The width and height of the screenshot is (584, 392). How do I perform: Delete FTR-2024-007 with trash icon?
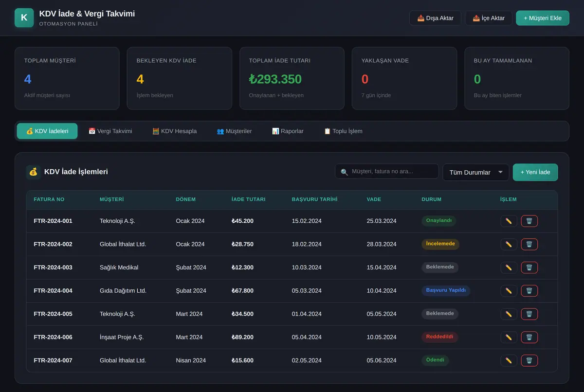click(529, 360)
